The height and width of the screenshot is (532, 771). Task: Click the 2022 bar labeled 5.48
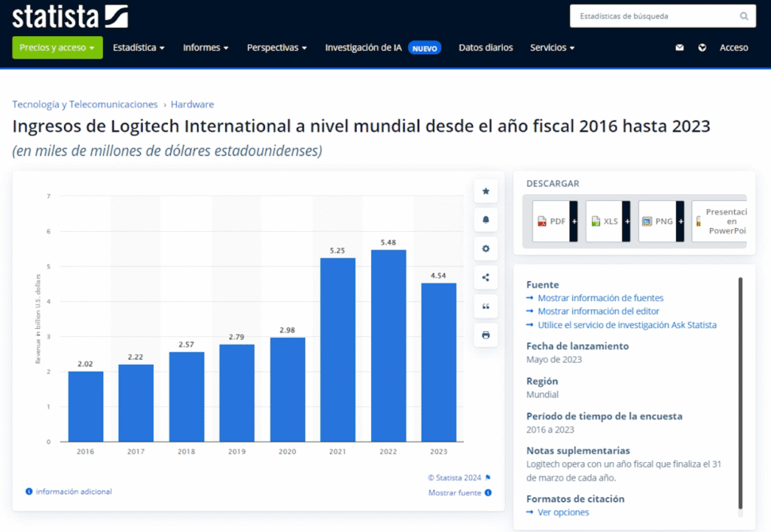389,346
